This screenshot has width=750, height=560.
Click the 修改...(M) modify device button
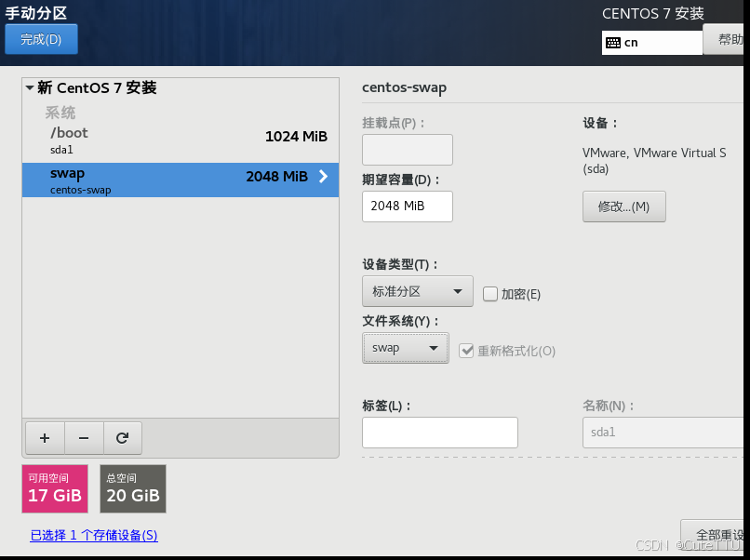623,207
